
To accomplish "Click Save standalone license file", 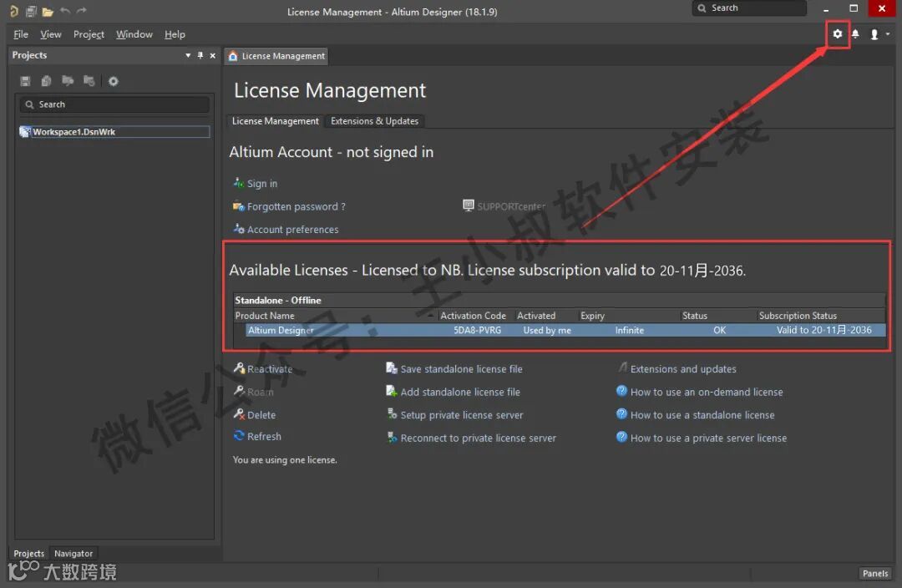I will pos(454,369).
